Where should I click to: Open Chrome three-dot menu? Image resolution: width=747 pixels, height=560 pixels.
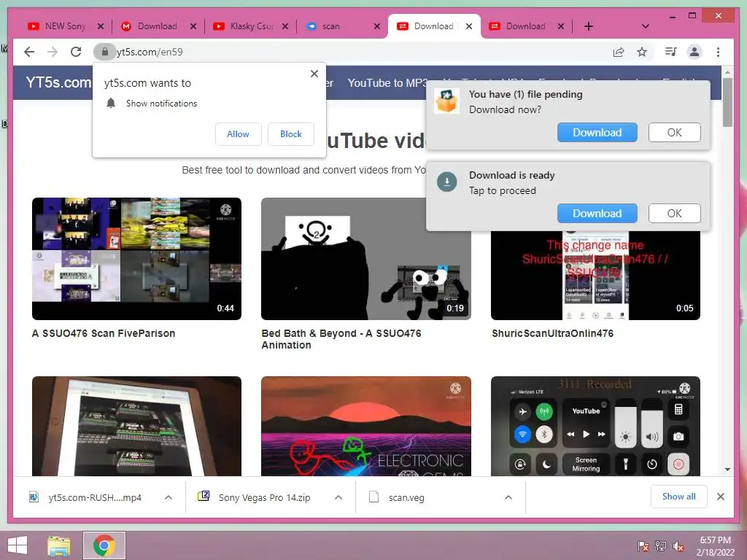point(718,52)
